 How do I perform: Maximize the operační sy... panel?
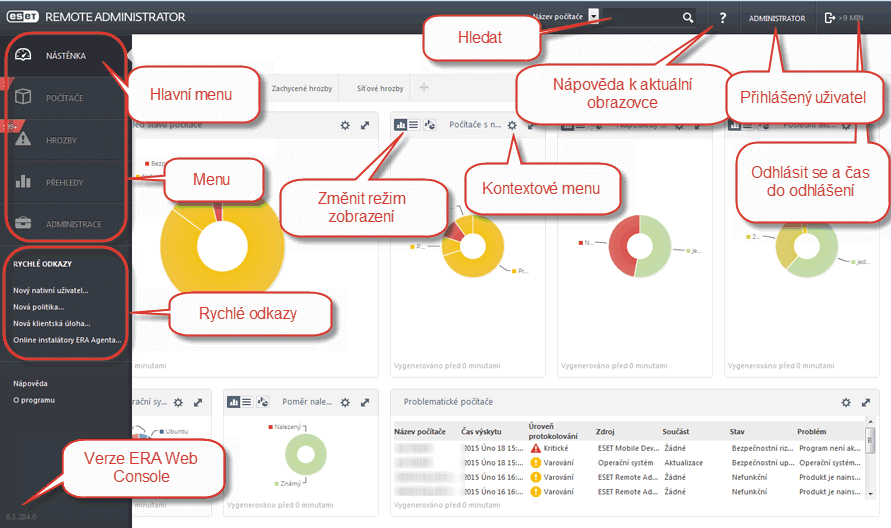(198, 402)
